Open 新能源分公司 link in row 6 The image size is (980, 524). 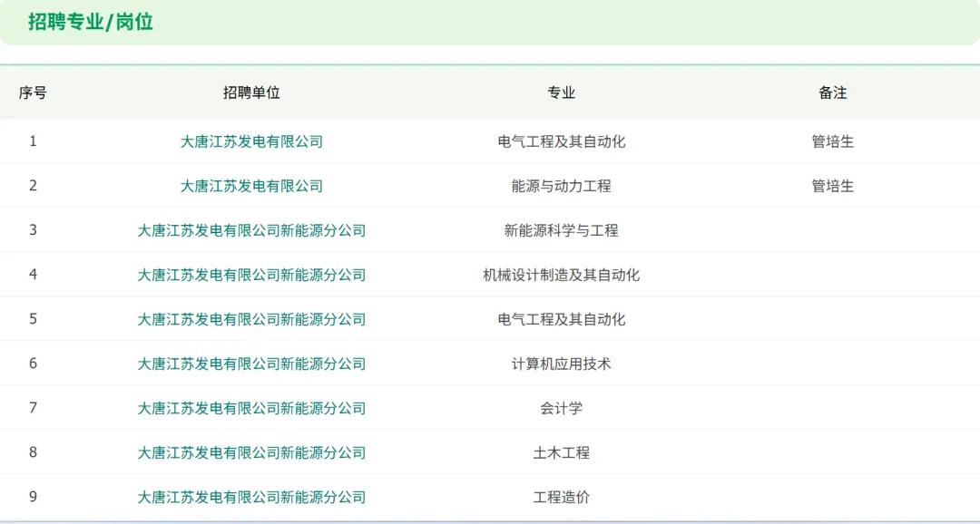click(251, 364)
